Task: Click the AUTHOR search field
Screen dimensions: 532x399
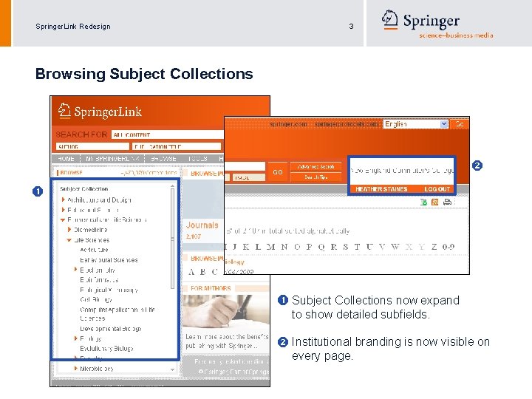Action: point(92,146)
